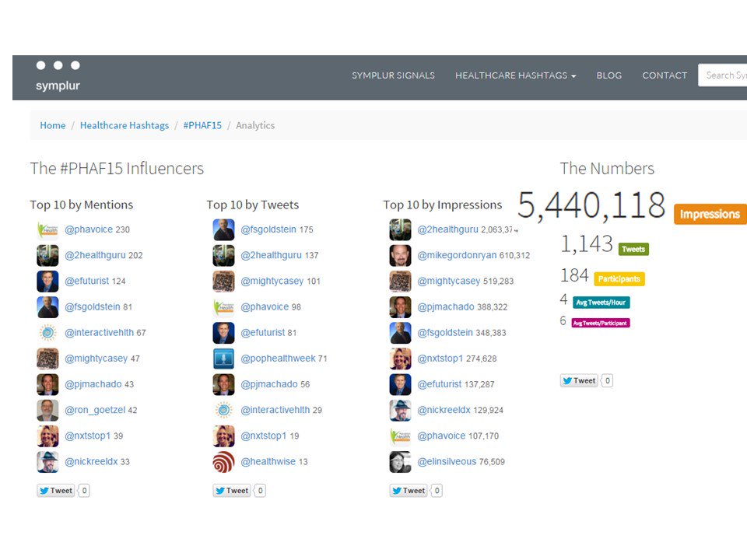Open @healthwise profile link
This screenshot has height=560, width=747.
pos(268,461)
